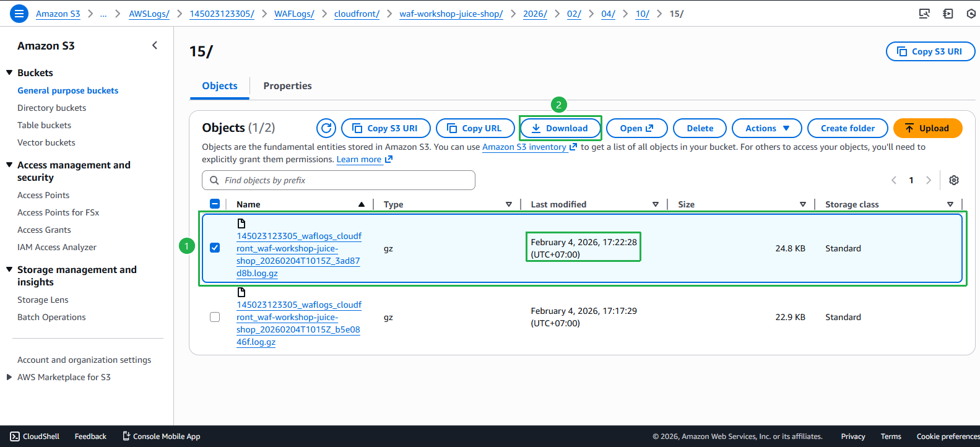The image size is (980, 447).
Task: Refresh the objects list
Action: pyautogui.click(x=326, y=128)
